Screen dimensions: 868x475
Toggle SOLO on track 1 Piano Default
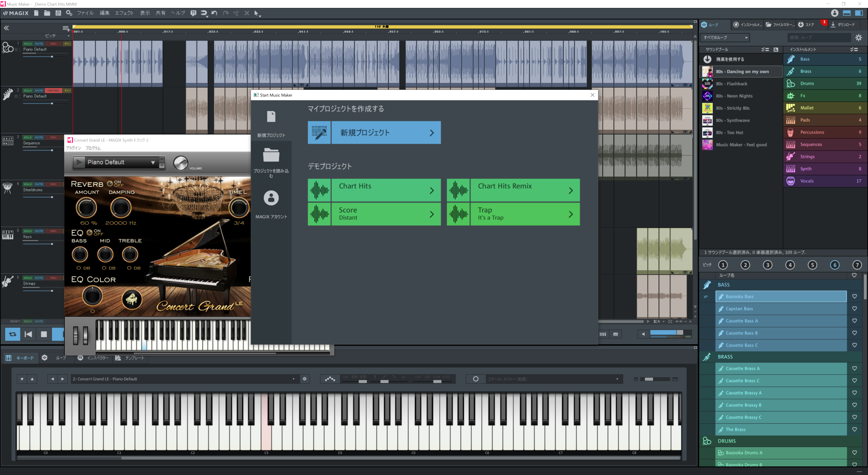(28, 43)
